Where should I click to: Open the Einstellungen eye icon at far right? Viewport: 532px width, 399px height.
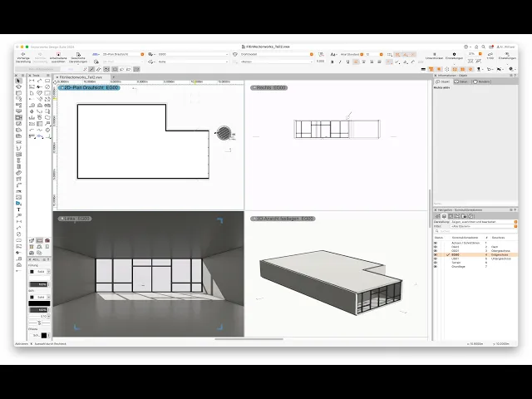point(507,57)
